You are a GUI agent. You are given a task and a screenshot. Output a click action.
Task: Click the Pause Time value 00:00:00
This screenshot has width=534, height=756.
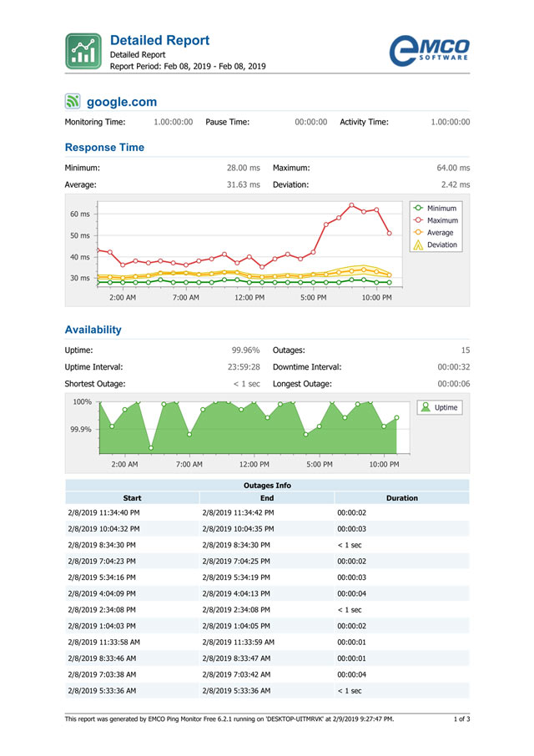311,122
